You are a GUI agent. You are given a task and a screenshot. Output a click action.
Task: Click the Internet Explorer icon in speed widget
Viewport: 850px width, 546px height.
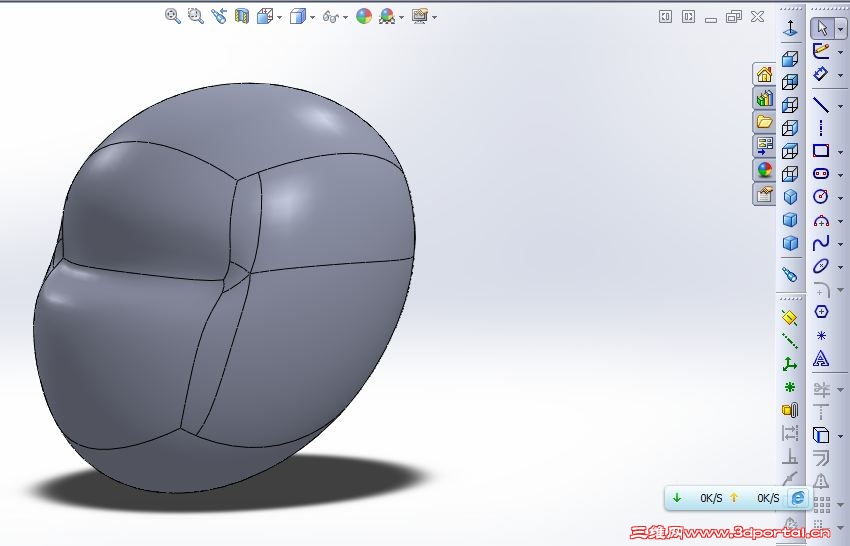pyautogui.click(x=798, y=498)
